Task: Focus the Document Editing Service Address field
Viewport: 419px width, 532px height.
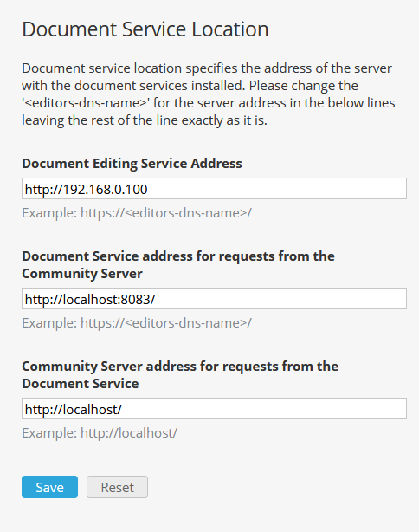Action: pyautogui.click(x=214, y=189)
